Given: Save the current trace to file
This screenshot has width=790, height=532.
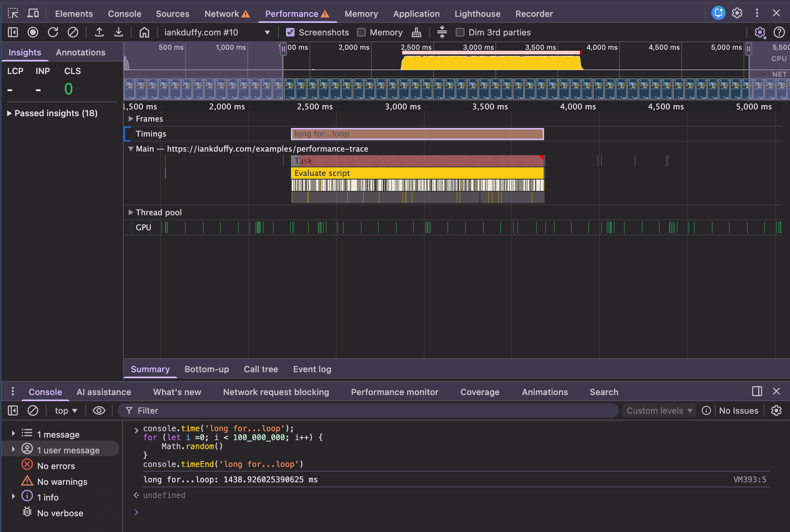Looking at the screenshot, I should click(x=119, y=32).
